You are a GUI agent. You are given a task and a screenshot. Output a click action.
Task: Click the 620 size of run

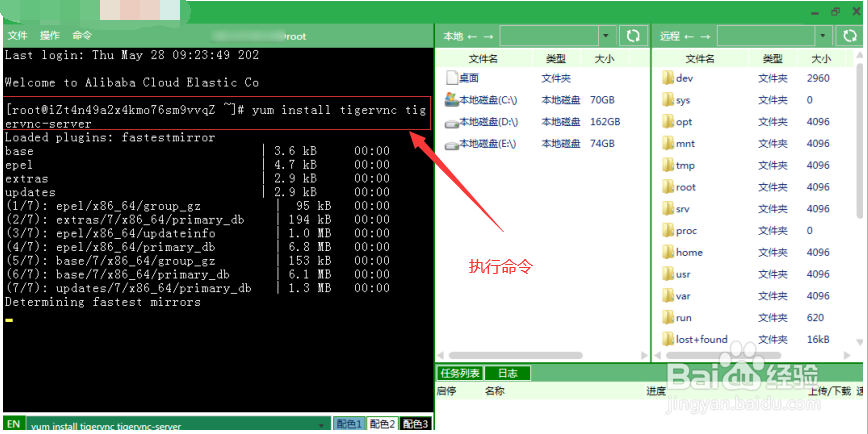click(815, 318)
